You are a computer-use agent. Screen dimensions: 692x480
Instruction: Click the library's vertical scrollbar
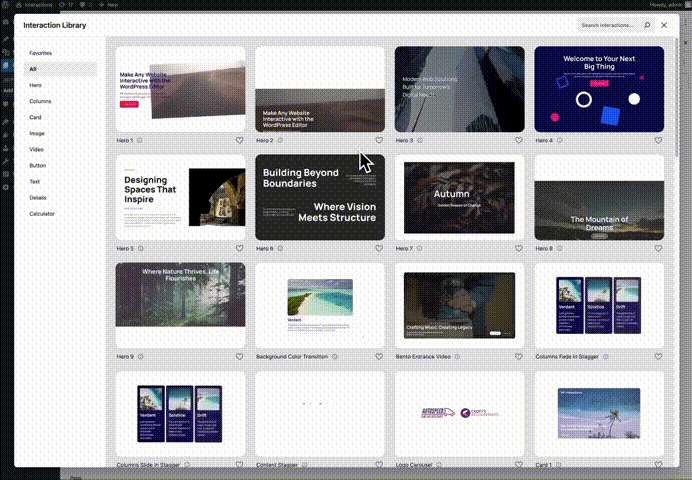coord(679,100)
